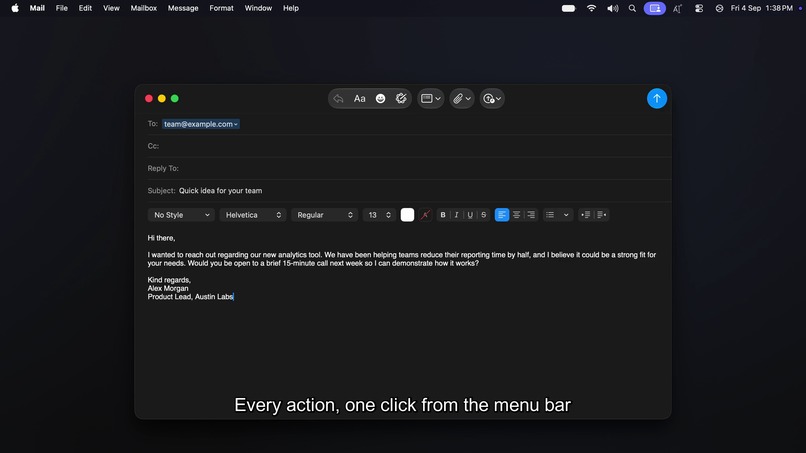The image size is (806, 453).
Task: Open the Regular typeface dropdown
Action: pyautogui.click(x=324, y=215)
